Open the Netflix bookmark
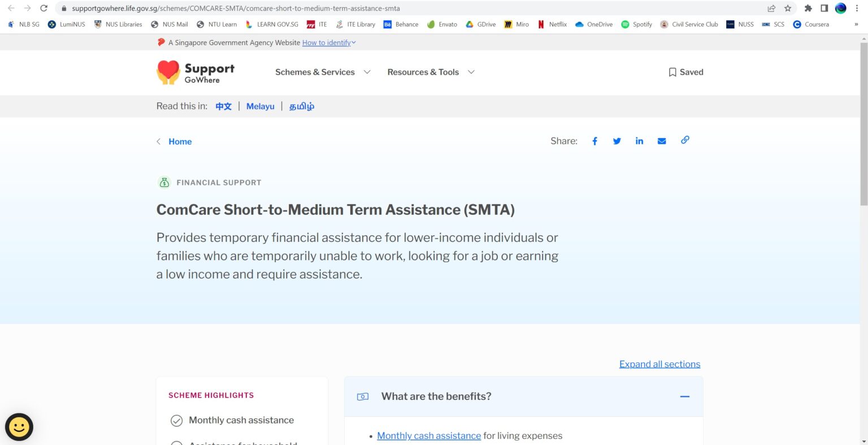The height and width of the screenshot is (445, 868). pyautogui.click(x=552, y=24)
